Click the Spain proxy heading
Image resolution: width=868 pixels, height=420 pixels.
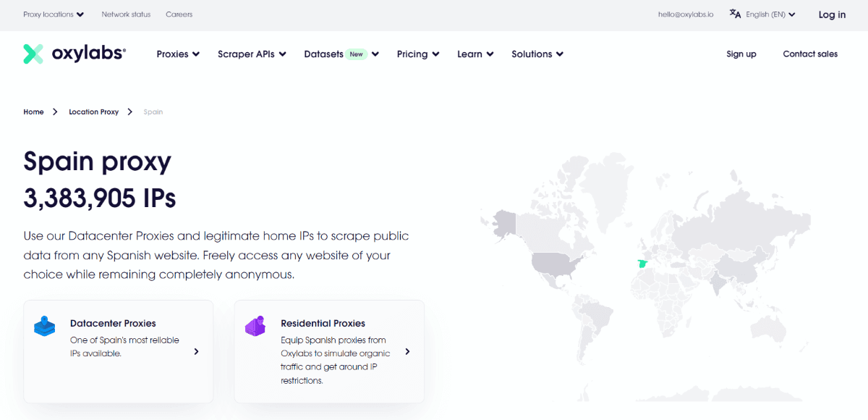(97, 161)
